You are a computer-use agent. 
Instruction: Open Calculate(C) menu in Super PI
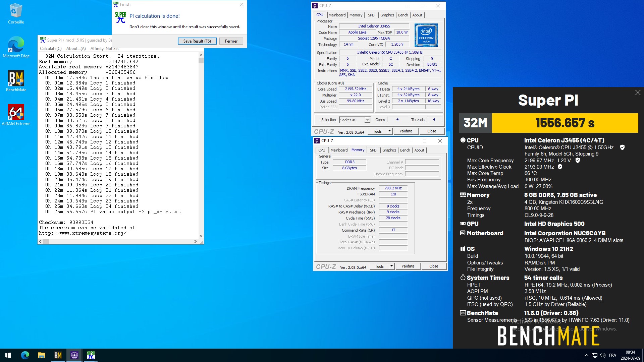click(51, 49)
